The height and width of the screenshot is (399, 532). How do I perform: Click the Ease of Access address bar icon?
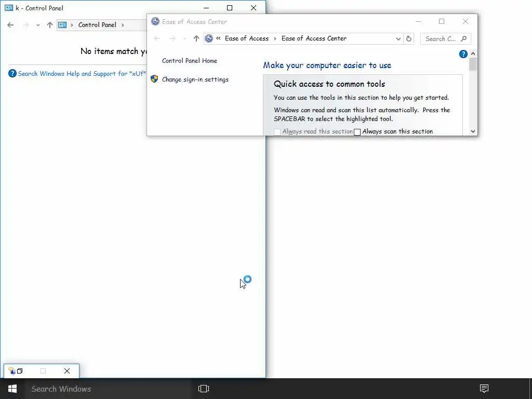(209, 38)
